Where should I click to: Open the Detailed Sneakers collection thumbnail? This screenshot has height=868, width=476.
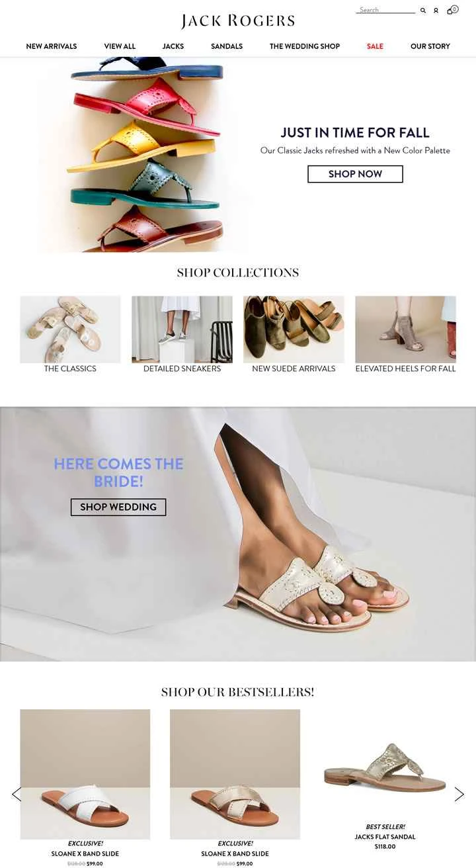[182, 329]
